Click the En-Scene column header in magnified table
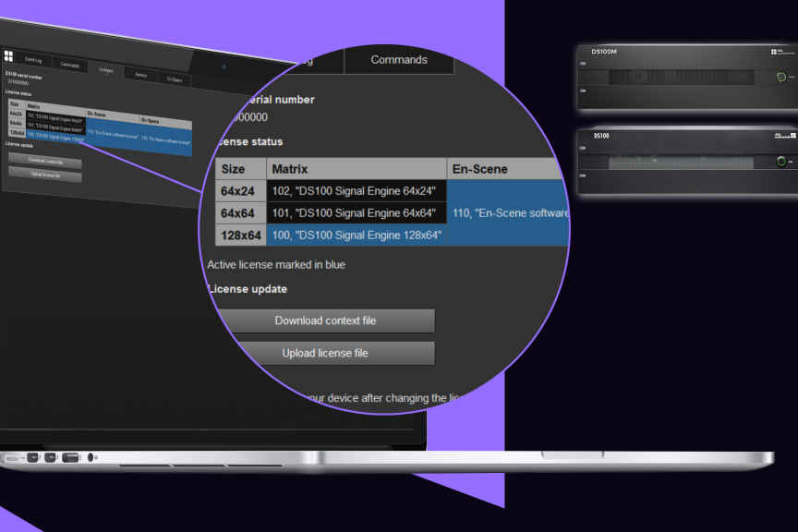798x532 pixels. tap(506, 169)
